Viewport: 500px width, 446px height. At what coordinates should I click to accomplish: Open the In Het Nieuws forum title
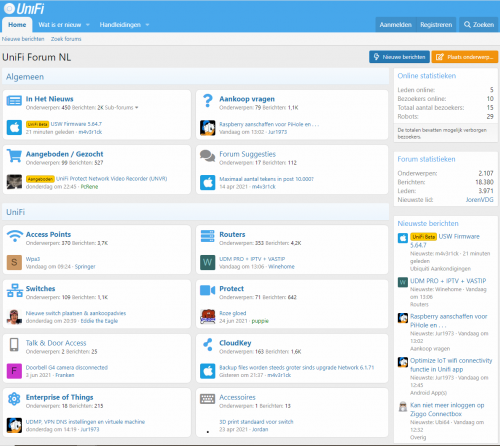pyautogui.click(x=49, y=99)
